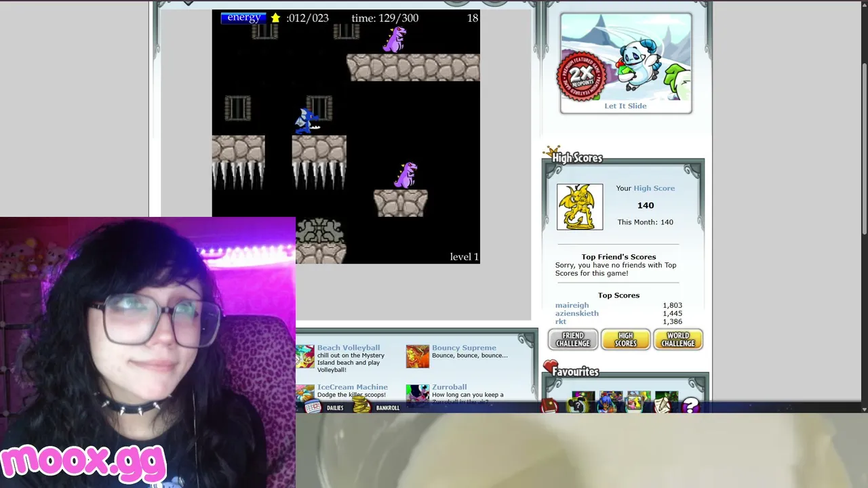Click the Let It Slide featured game image

[x=626, y=56]
